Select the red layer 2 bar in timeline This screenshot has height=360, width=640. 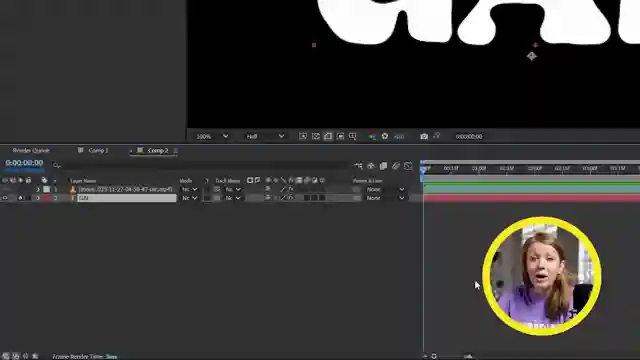coord(532,198)
